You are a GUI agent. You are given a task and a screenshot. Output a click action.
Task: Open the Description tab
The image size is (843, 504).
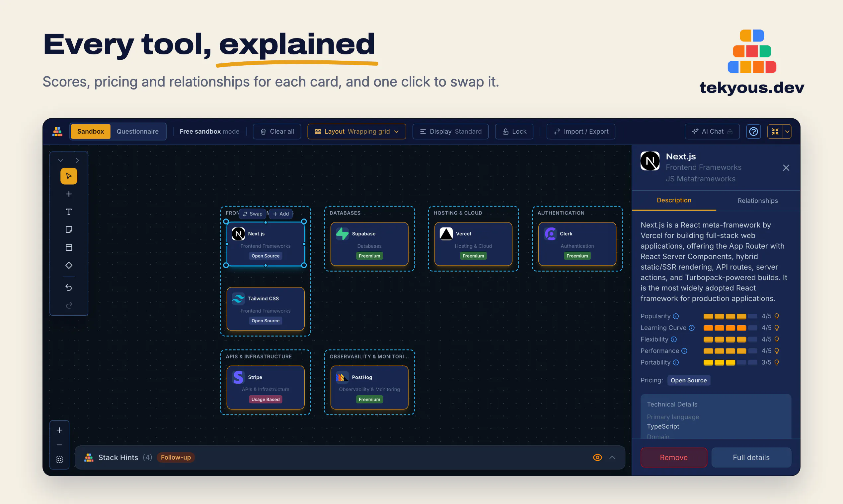(x=674, y=200)
